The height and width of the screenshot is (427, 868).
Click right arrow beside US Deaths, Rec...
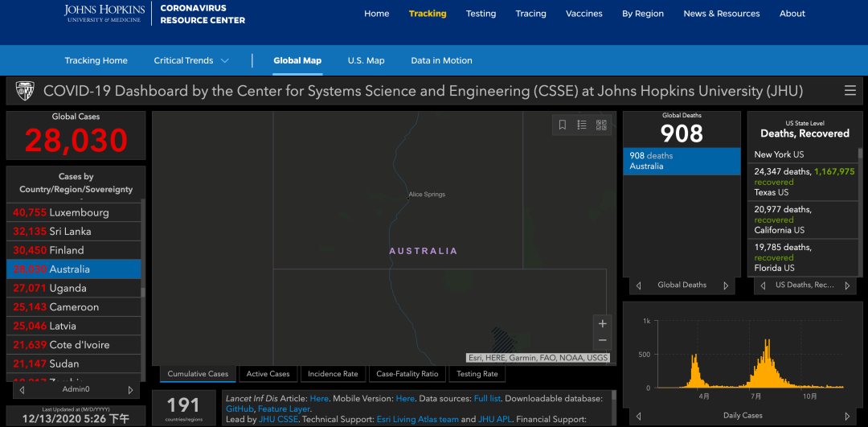point(847,285)
